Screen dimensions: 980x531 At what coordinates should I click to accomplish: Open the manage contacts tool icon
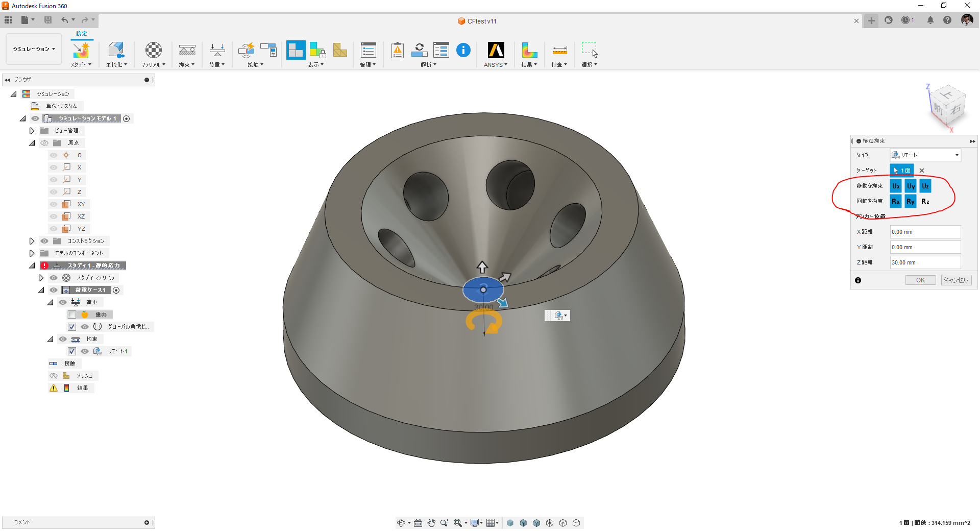pyautogui.click(x=268, y=51)
